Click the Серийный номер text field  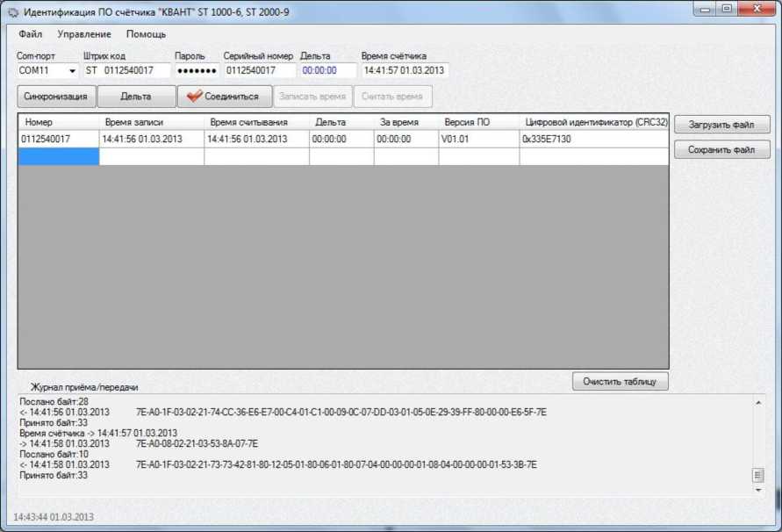tap(260, 70)
